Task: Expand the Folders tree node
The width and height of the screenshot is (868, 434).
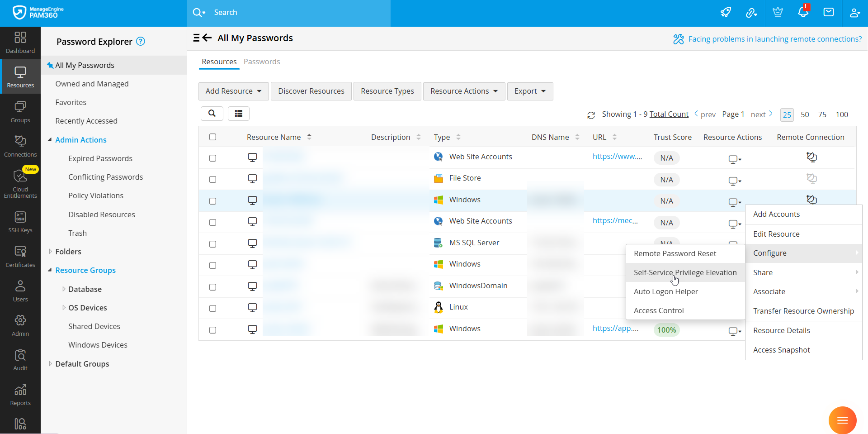Action: pos(50,252)
